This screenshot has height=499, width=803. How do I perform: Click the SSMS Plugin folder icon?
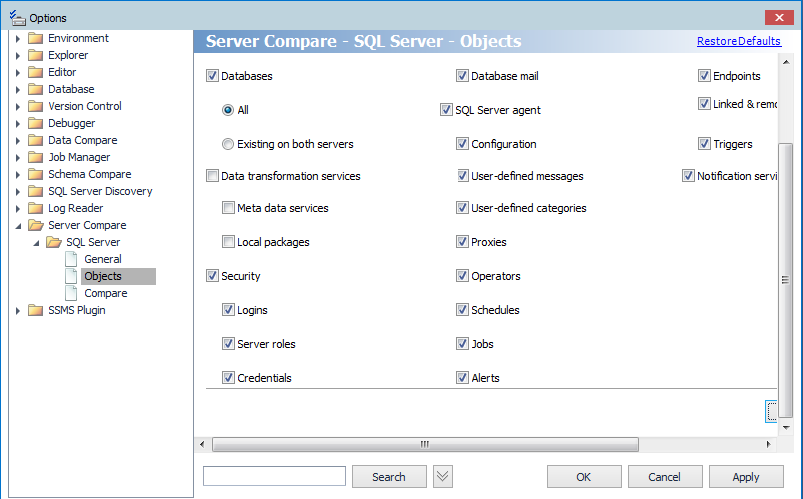(x=35, y=310)
